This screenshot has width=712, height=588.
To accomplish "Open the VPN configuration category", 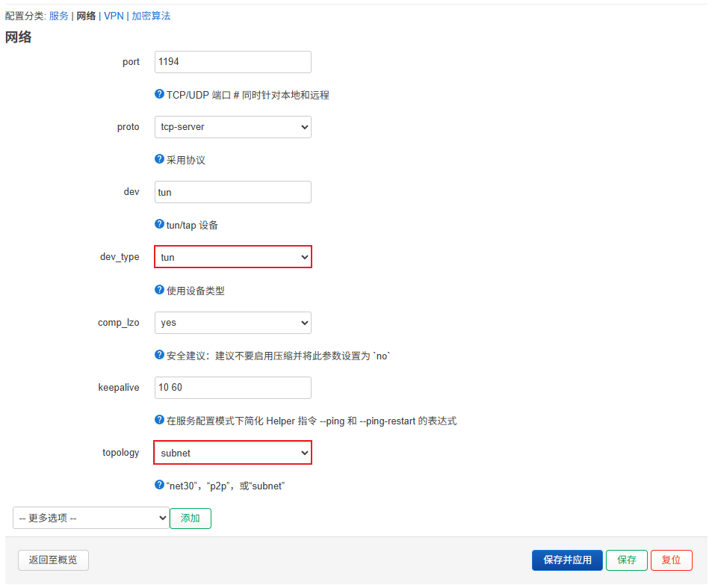I will click(114, 15).
